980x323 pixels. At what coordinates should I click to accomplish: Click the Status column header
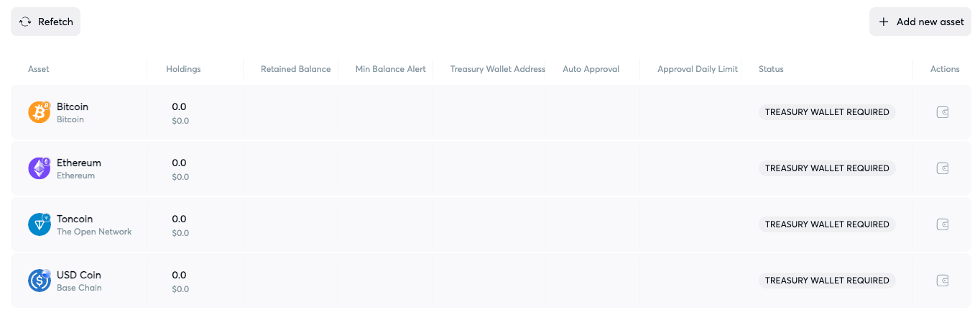click(771, 69)
